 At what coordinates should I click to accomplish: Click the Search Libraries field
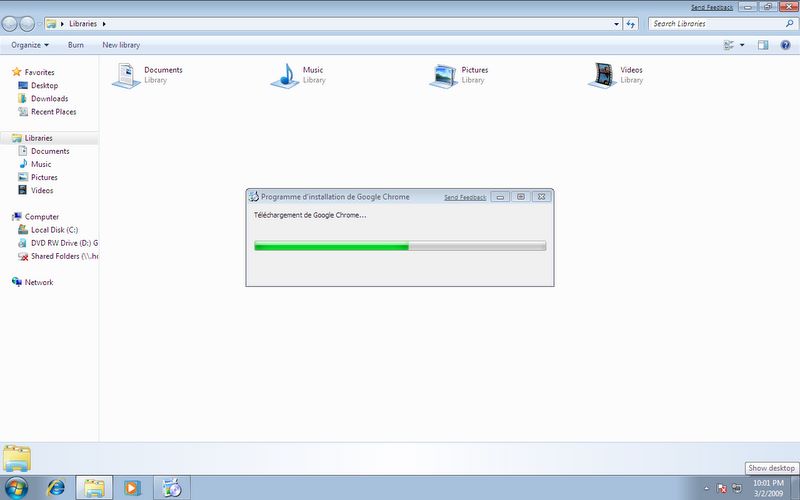717,23
